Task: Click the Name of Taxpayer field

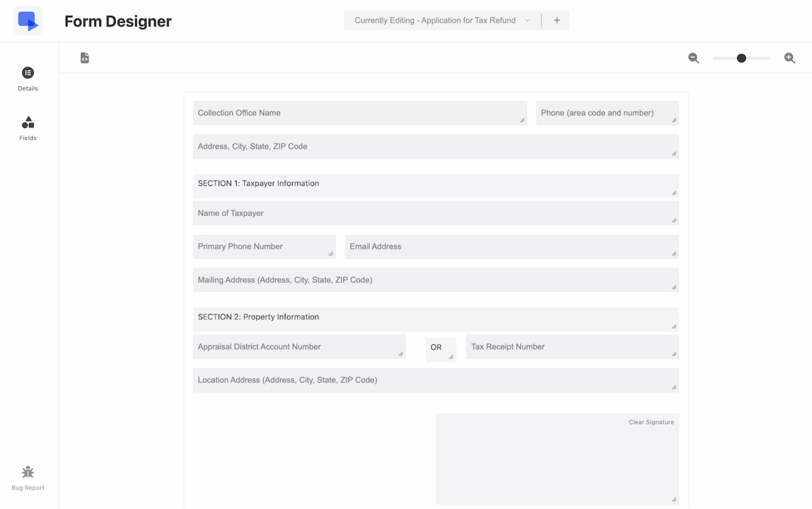Action: (x=436, y=213)
